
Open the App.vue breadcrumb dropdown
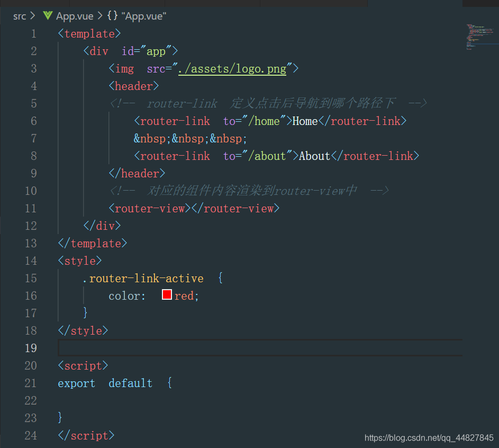(75, 16)
